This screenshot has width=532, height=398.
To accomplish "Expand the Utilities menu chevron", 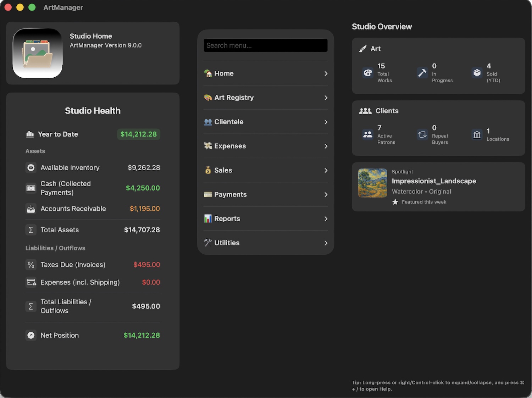I will click(326, 243).
